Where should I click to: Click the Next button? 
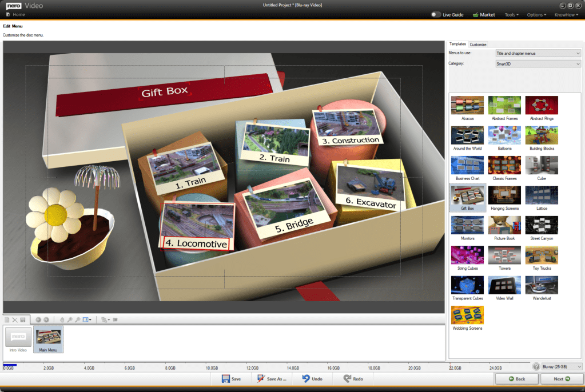click(x=562, y=379)
